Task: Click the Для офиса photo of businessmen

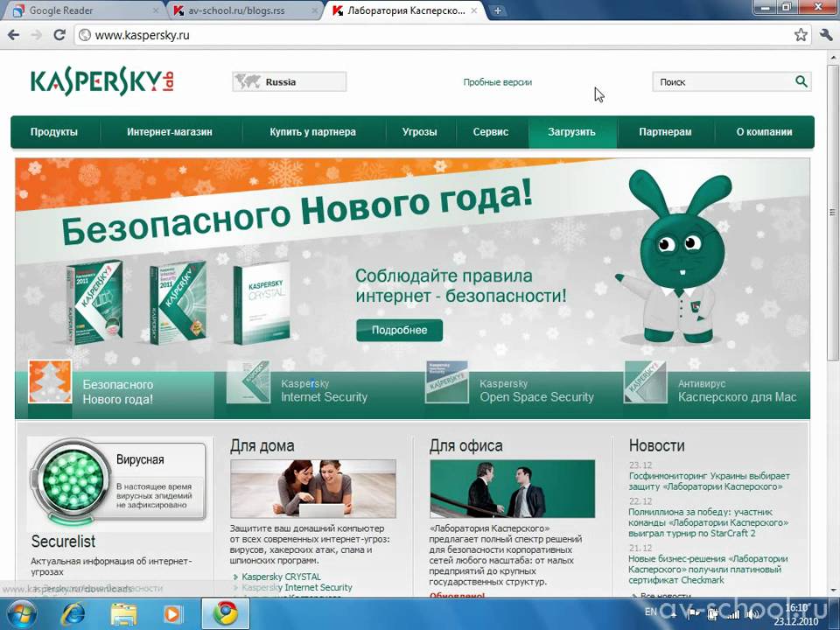Action: tap(512, 488)
